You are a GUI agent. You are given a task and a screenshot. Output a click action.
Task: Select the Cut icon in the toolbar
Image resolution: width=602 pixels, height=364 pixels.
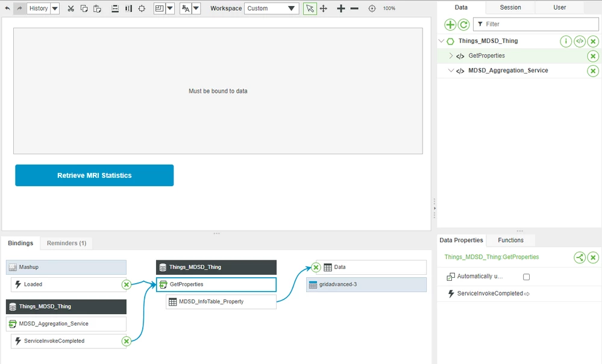[70, 8]
